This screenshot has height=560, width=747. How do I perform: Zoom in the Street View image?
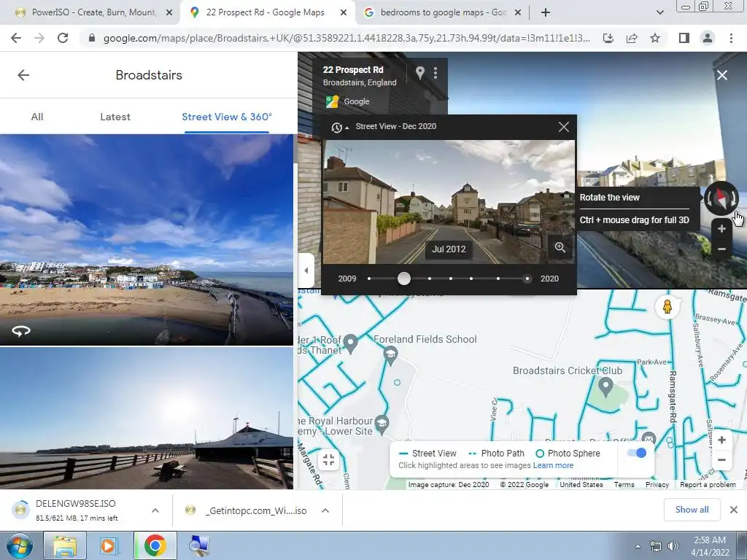[721, 229]
